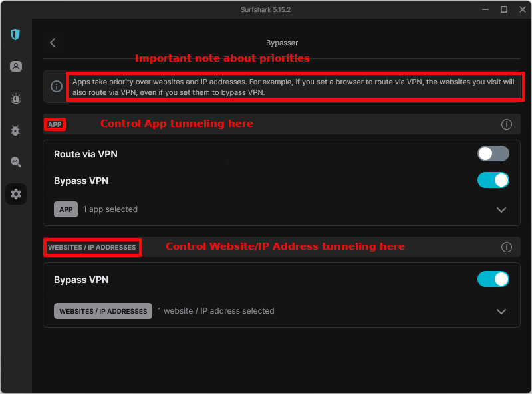Click the '1 app selected' text
532x394 pixels.
[x=110, y=209]
